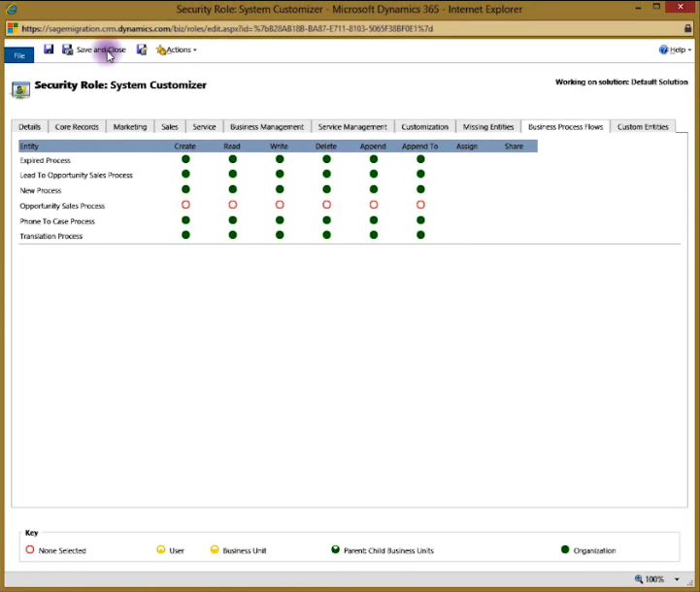Viewport: 700px width, 592px height.
Task: Click the zoom magnifier icon
Action: point(639,578)
